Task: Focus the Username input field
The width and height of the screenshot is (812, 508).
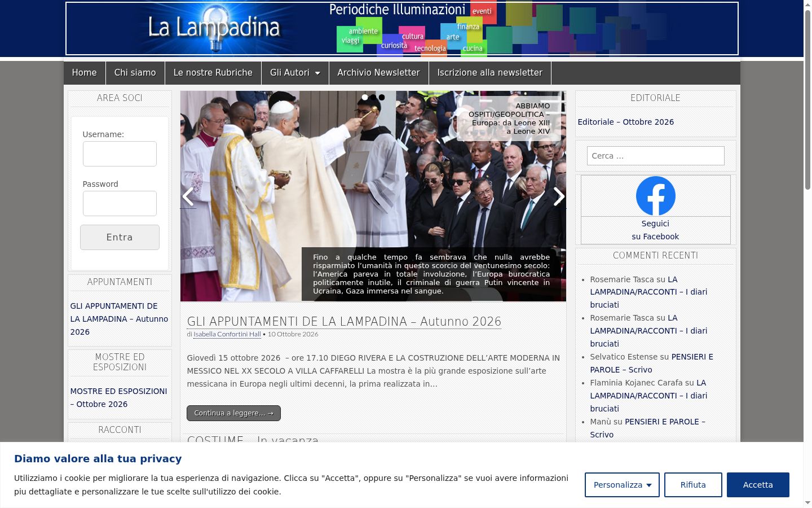Action: click(120, 154)
